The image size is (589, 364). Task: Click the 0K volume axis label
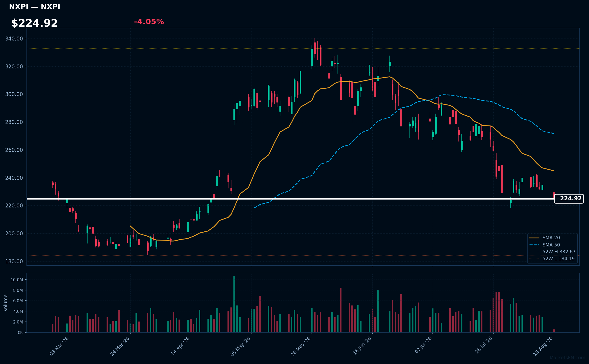point(20,333)
